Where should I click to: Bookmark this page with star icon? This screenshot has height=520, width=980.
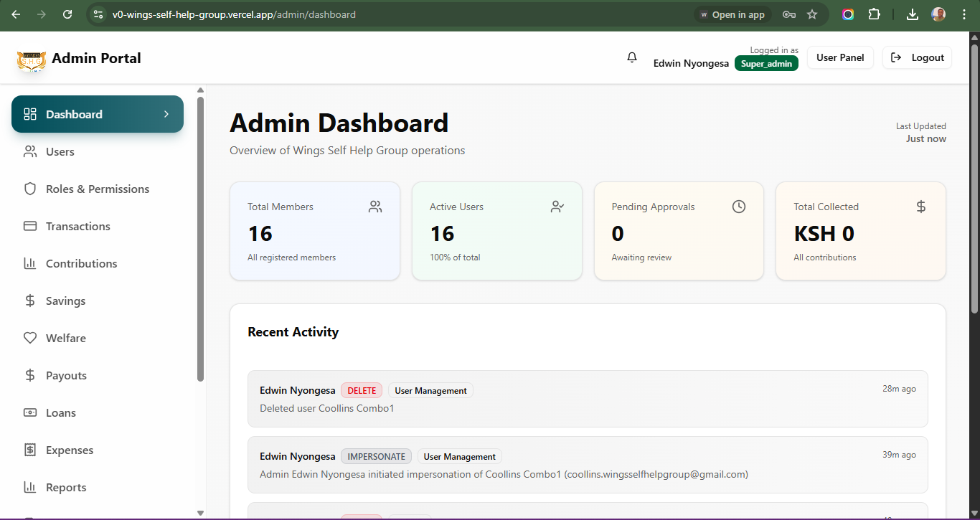point(812,14)
